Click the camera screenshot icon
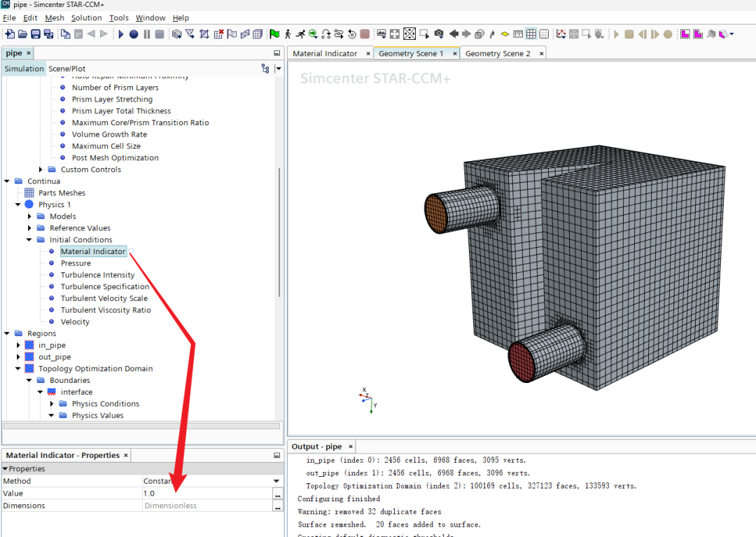The height and width of the screenshot is (537, 756). point(439,34)
